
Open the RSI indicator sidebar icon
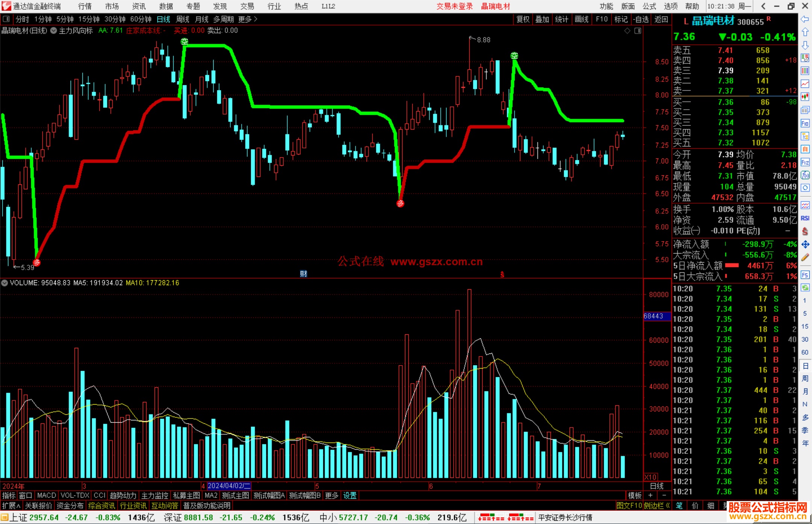[x=805, y=218]
